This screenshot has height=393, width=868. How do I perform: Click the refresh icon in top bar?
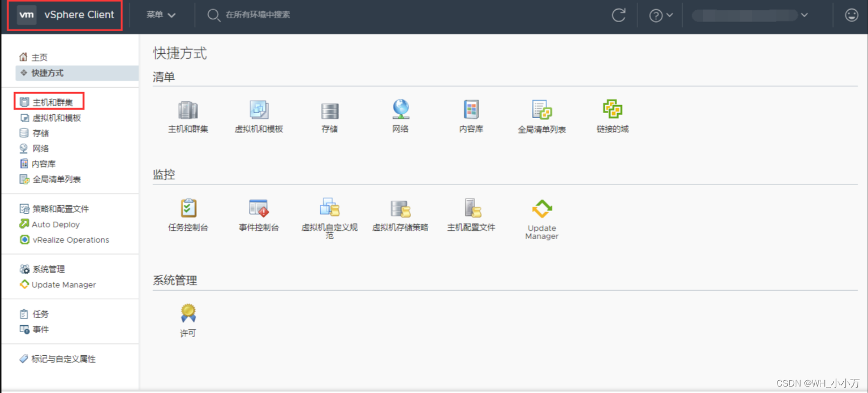pos(619,15)
